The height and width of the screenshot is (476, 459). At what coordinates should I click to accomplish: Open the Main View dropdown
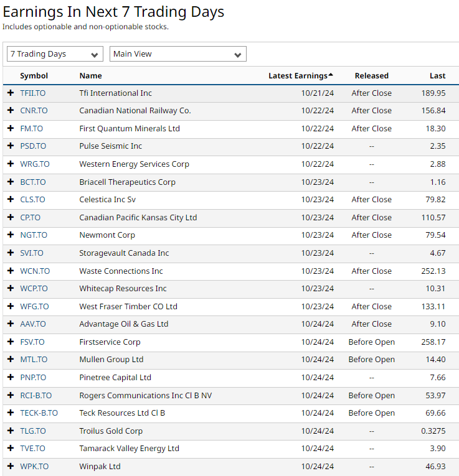(177, 54)
